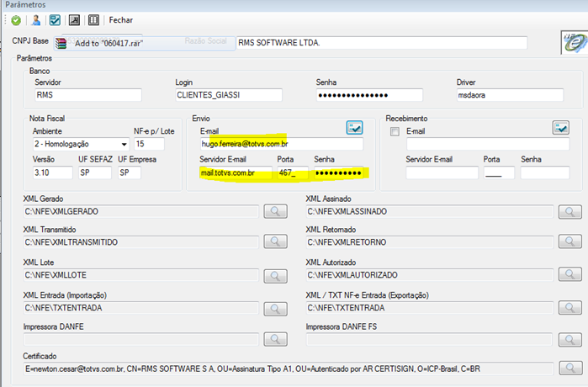Search Impressora DANFE FS printer
588x387 pixels.
pyautogui.click(x=570, y=340)
